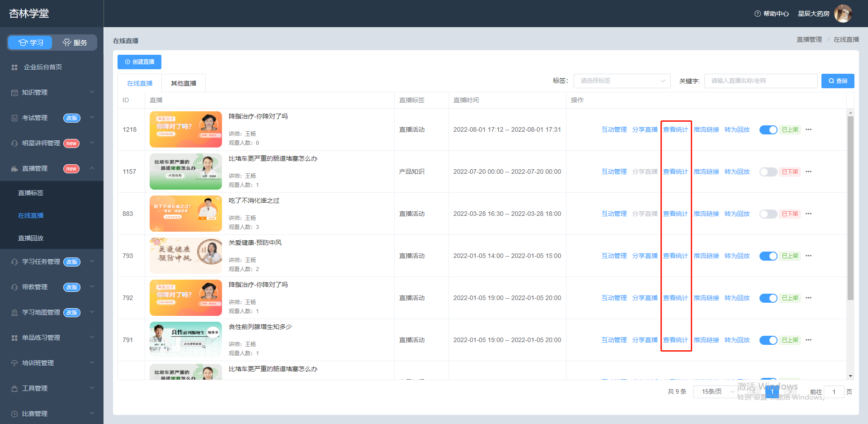Open 直播标签 in the sidebar
The image size is (868, 424).
(x=31, y=193)
